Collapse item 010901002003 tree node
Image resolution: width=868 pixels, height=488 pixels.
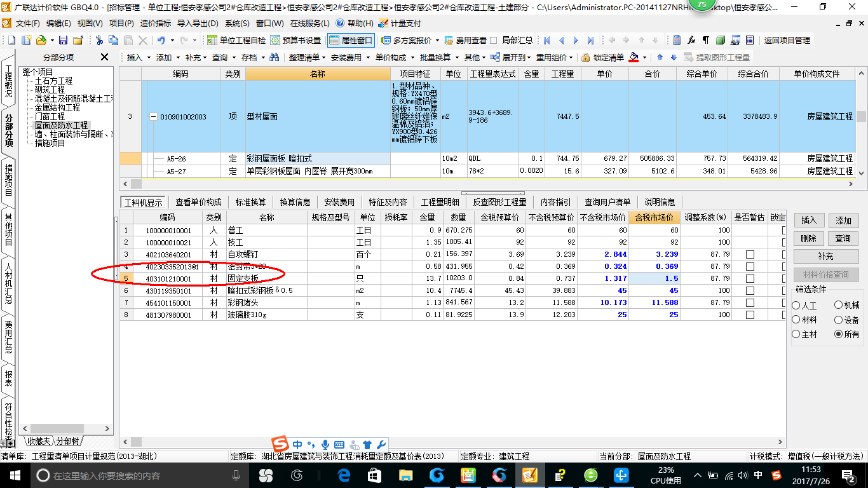point(153,117)
